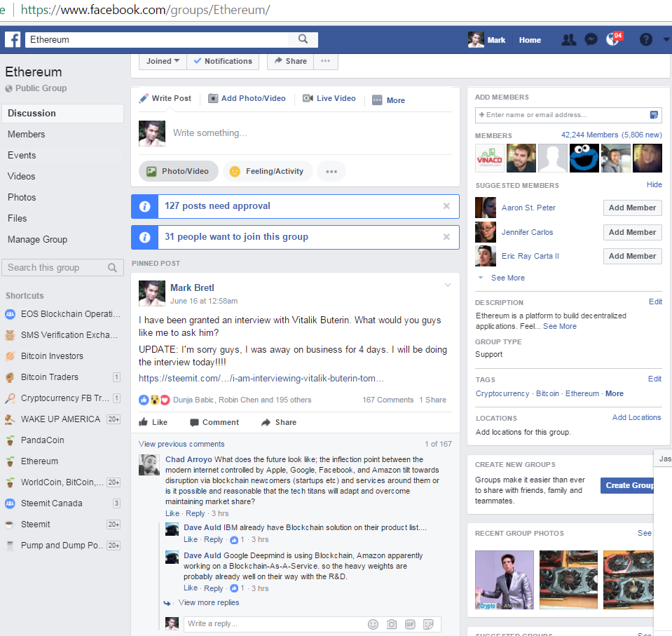
Task: Open the help question mark icon
Action: coord(646,40)
